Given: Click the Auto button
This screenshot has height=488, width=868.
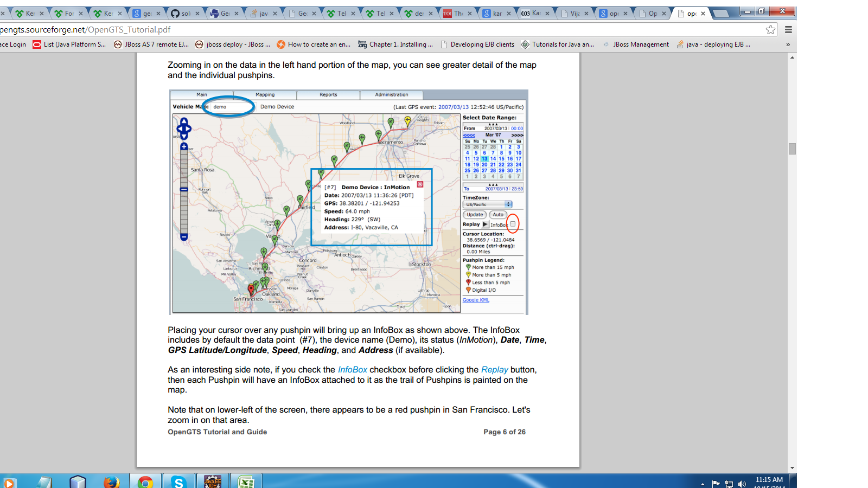Looking at the screenshot, I should pos(498,215).
